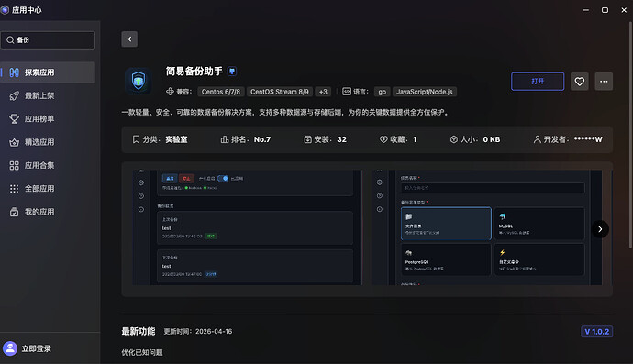Click the Centos 6/7/8 tag
Image resolution: width=633 pixels, height=364 pixels.
point(221,92)
